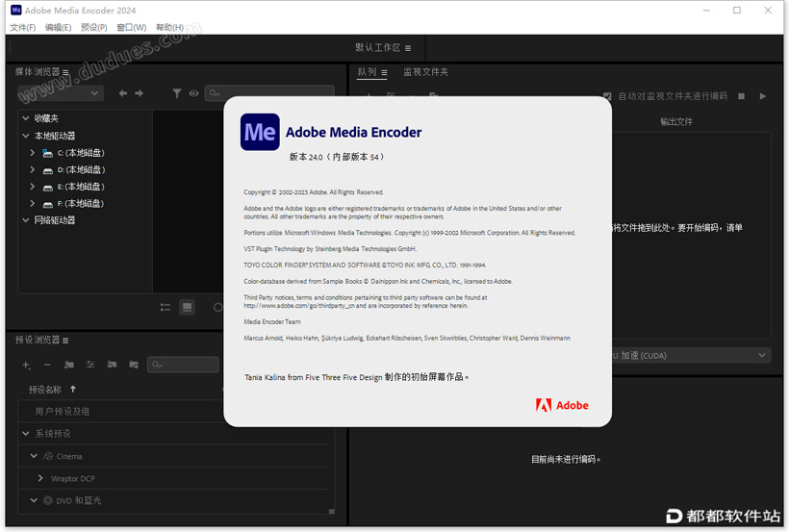789x532 pixels.
Task: Toggle the media browser view eye icon
Action: 193,93
